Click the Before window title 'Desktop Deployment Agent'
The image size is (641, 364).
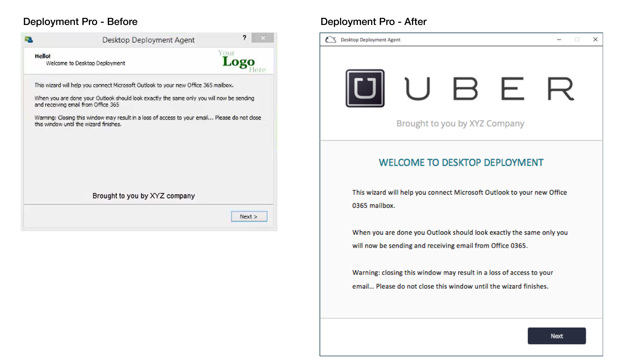(x=148, y=40)
